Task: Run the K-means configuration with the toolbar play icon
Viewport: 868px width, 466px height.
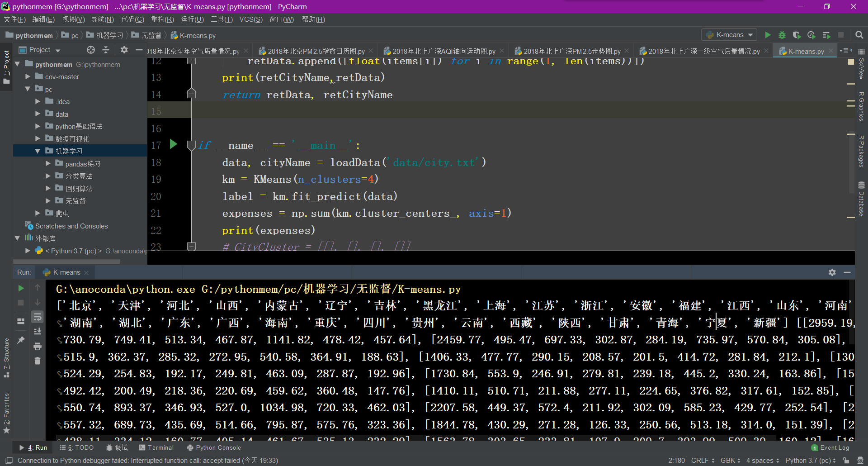Action: [768, 35]
